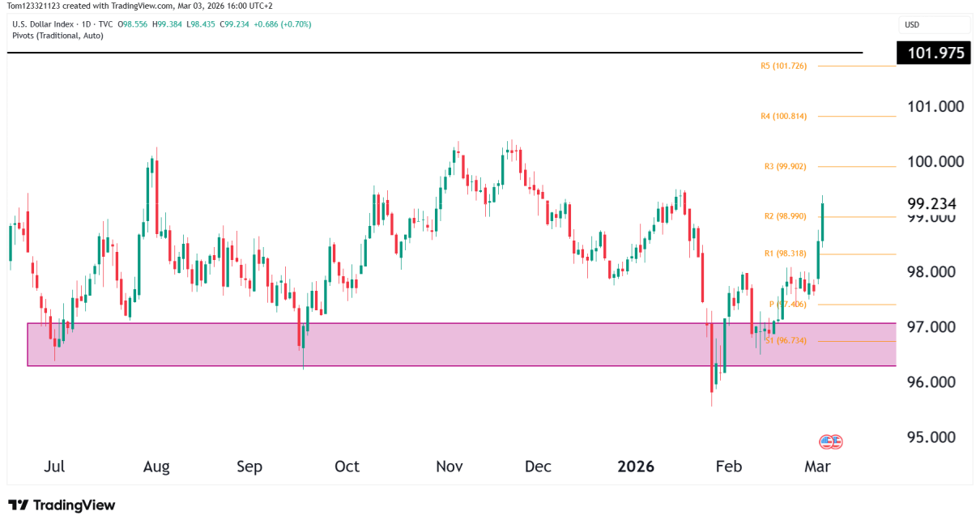980x520 pixels.
Task: Click the P (97.406) central pivot label
Action: coord(788,304)
